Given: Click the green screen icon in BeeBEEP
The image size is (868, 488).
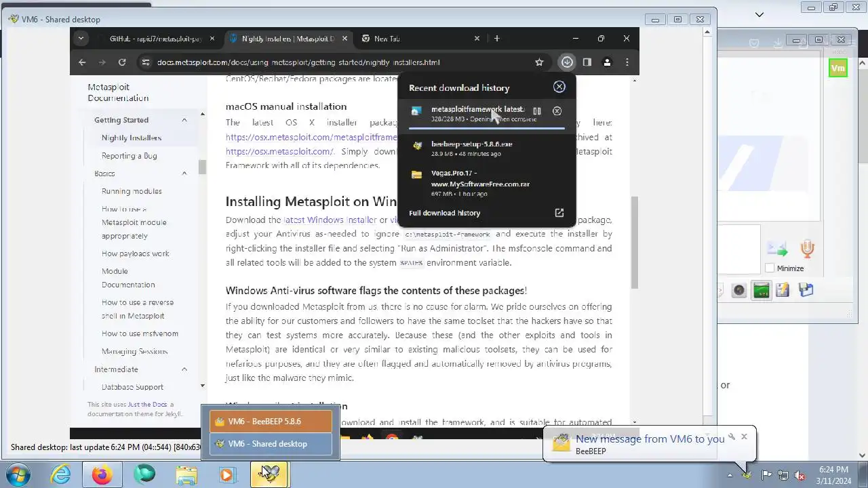Looking at the screenshot, I should point(762,291).
